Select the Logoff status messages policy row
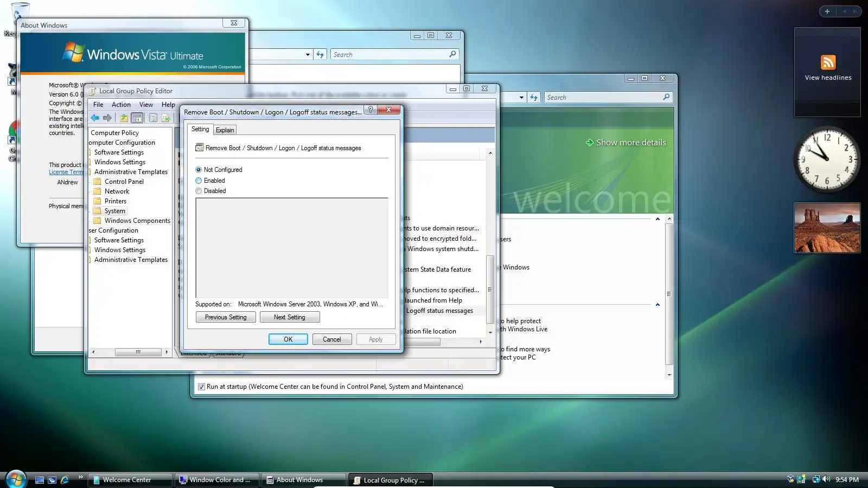Image resolution: width=868 pixels, height=488 pixels. coord(443,311)
